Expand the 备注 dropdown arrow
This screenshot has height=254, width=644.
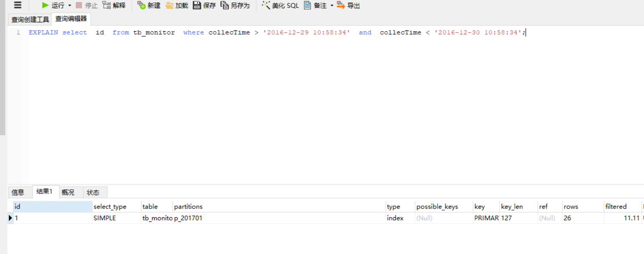tap(332, 6)
